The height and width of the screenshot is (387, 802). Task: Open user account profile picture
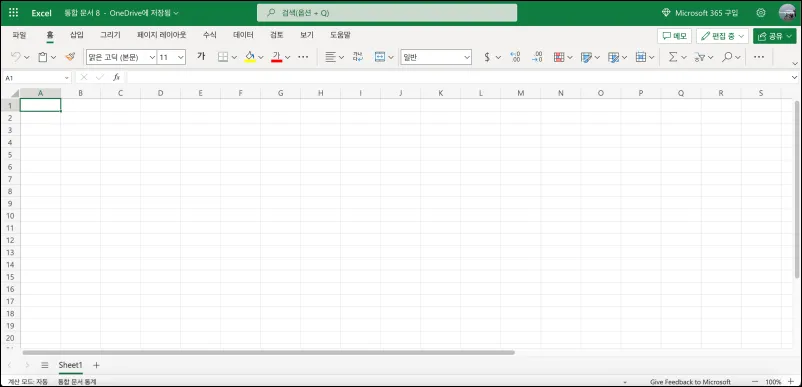pos(787,13)
